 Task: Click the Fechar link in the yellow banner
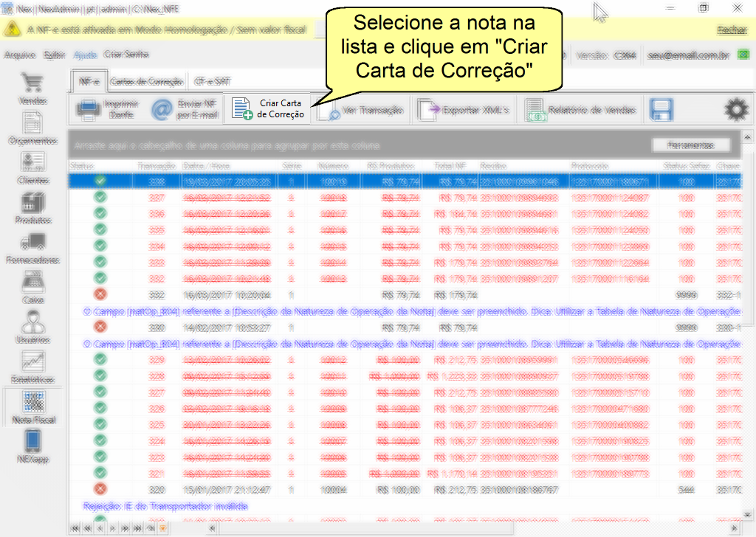pos(732,30)
